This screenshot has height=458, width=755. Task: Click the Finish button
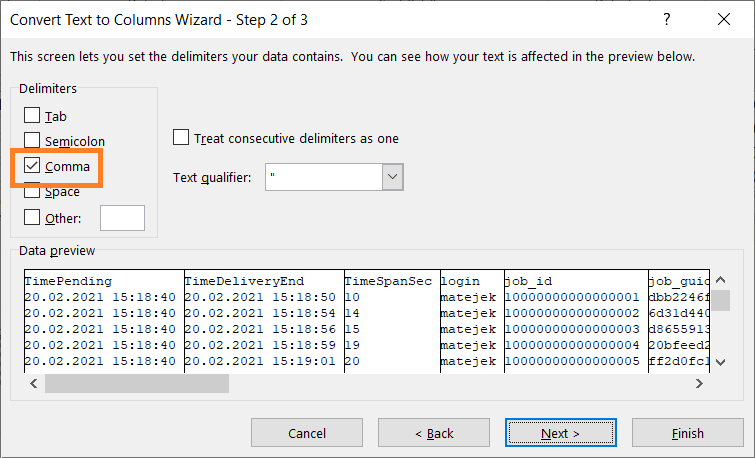pyautogui.click(x=687, y=433)
